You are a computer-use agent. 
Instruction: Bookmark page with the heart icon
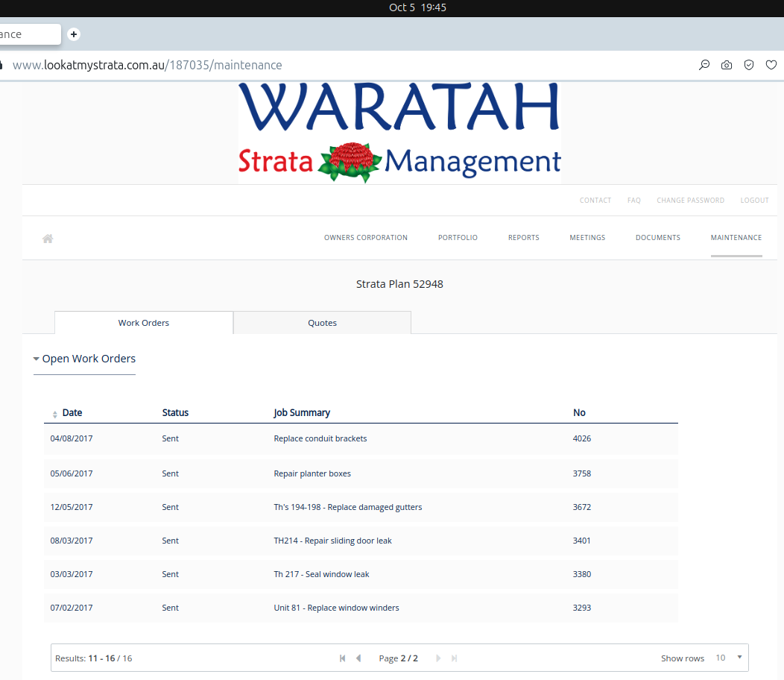(771, 65)
